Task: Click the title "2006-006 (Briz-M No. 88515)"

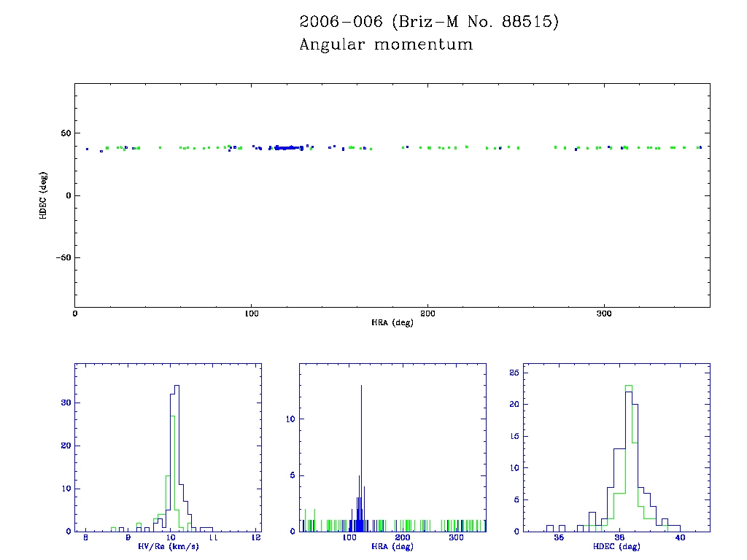Action: (429, 23)
